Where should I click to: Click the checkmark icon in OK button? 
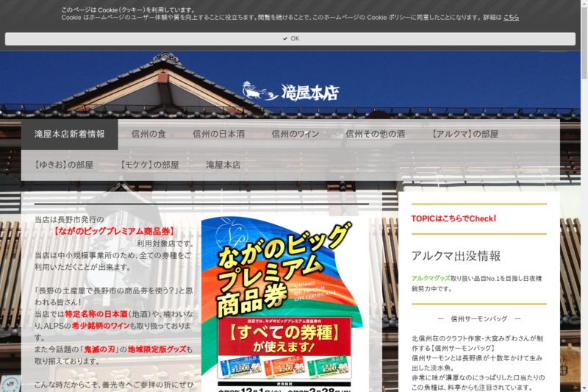284,38
